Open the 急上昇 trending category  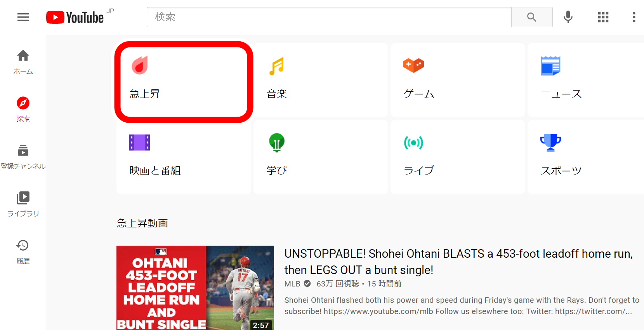point(184,82)
